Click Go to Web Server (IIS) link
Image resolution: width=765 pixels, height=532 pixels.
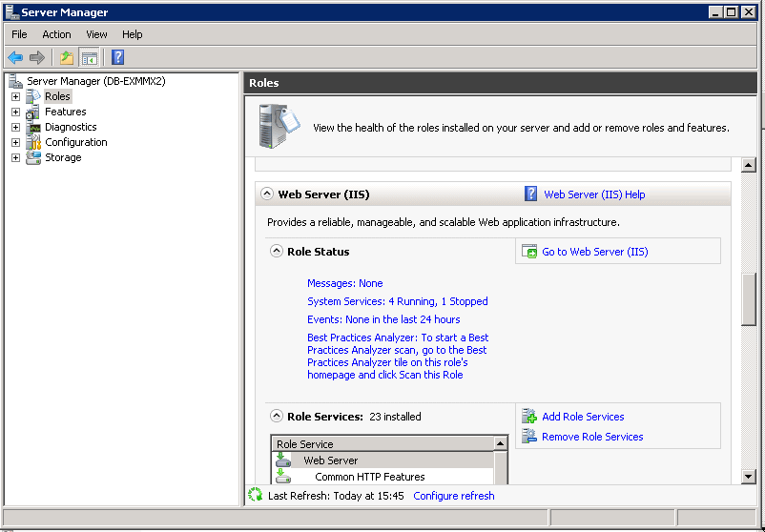tap(594, 252)
